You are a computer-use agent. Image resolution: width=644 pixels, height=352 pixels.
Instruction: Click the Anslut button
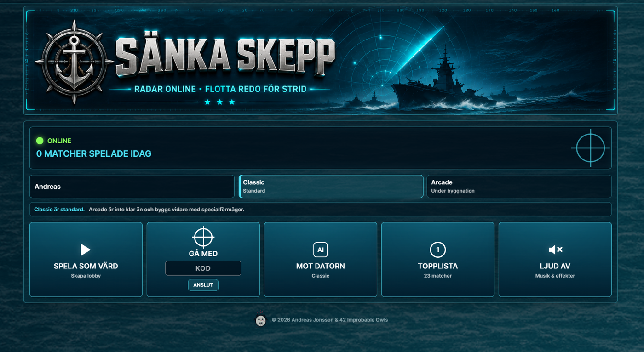(x=203, y=285)
